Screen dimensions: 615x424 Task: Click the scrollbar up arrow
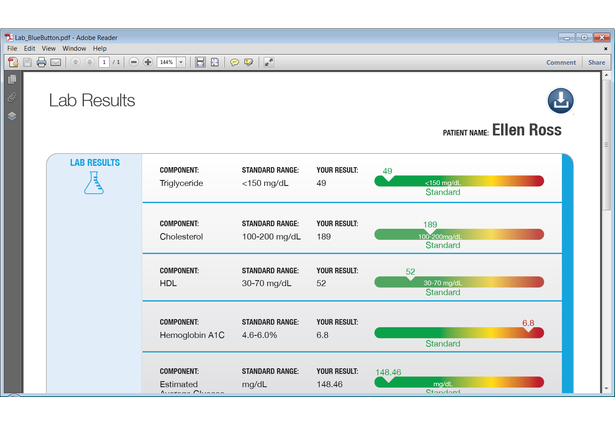(x=607, y=75)
